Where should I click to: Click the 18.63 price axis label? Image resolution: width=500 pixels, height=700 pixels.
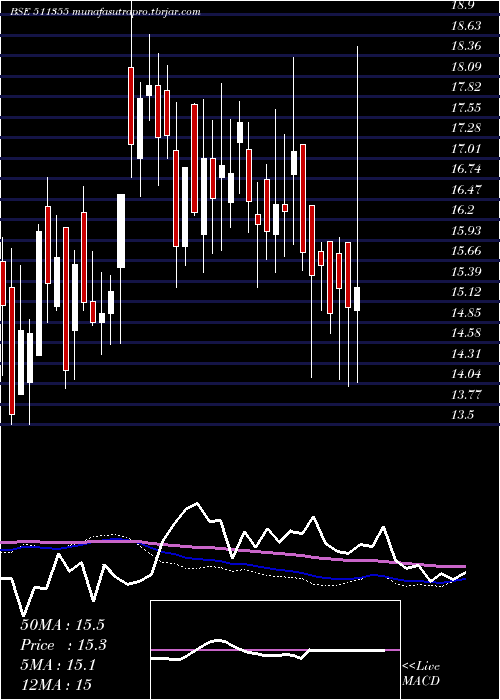pyautogui.click(x=466, y=25)
